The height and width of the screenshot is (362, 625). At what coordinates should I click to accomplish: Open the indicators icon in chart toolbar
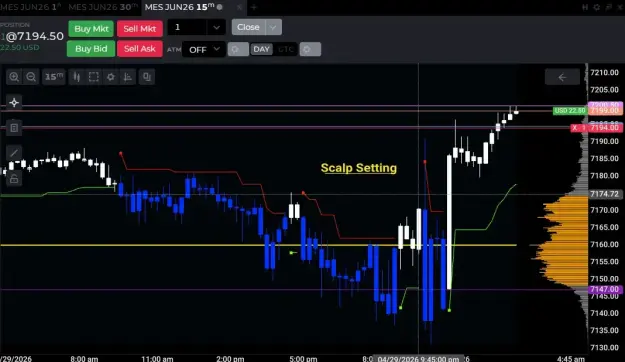click(x=128, y=77)
